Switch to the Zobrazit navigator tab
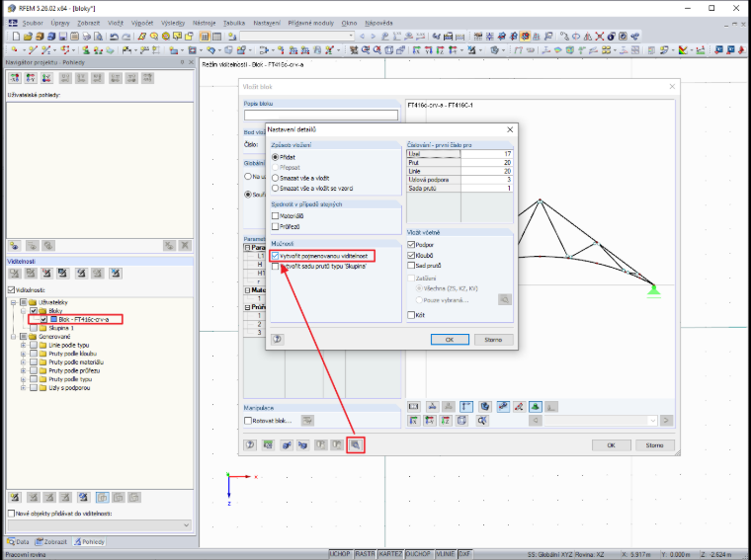Image resolution: width=751 pixels, height=560 pixels. click(51, 542)
